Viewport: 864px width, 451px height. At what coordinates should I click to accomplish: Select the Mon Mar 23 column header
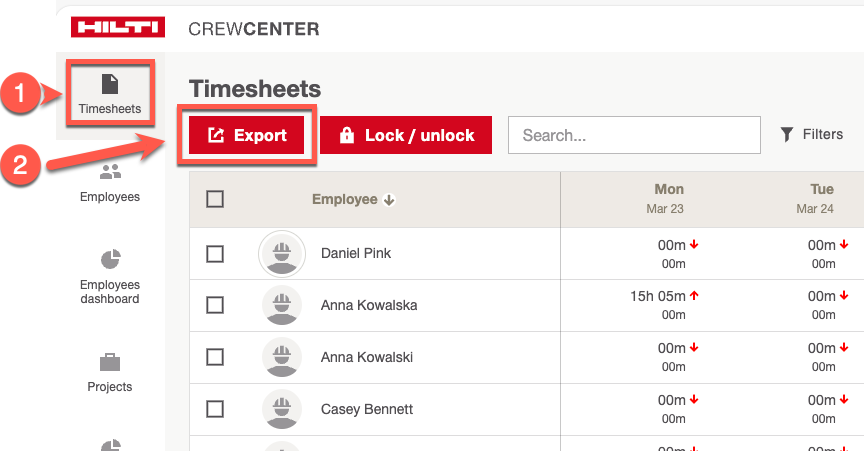[669, 198]
